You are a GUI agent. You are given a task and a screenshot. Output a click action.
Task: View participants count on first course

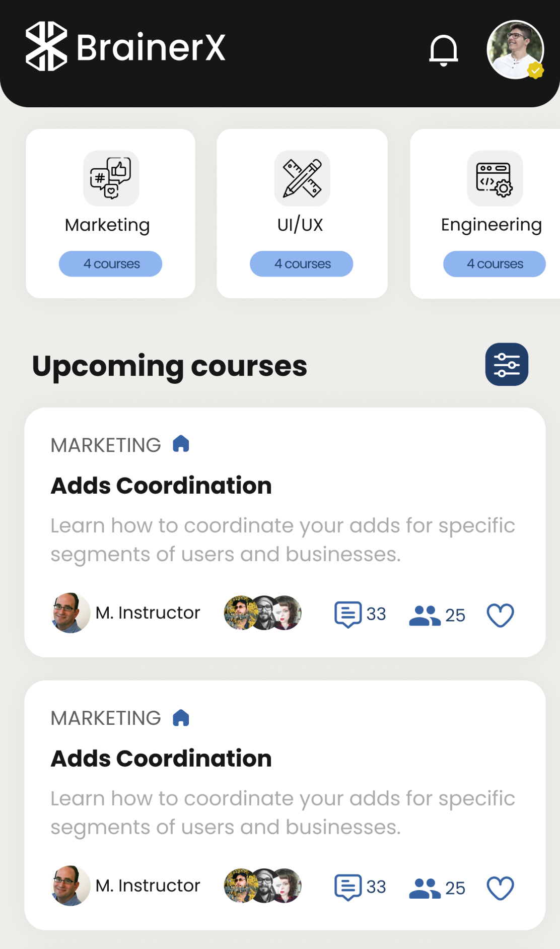436,615
